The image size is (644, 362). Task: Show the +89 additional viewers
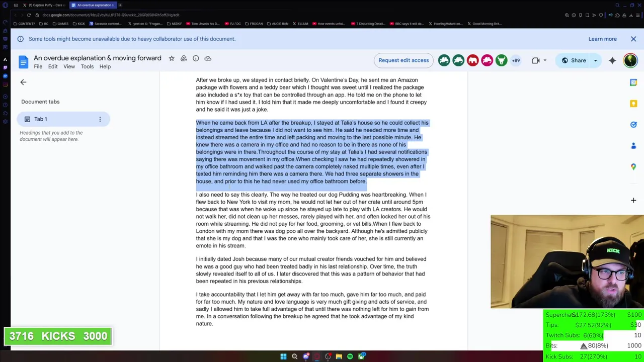coord(516,60)
